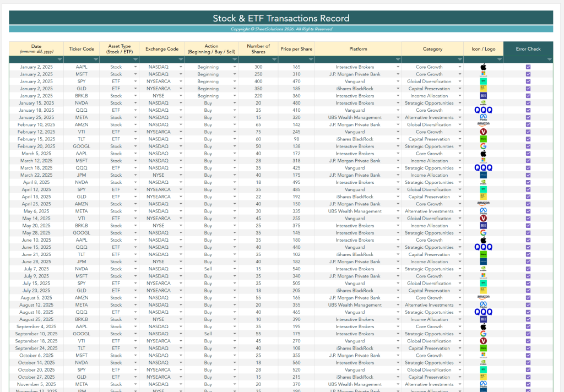
Task: Open the Platform column filter icon
Action: point(398,59)
